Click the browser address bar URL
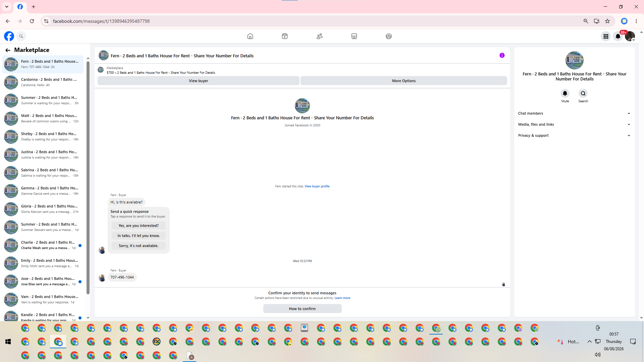Image resolution: width=644 pixels, height=362 pixels. (101, 21)
